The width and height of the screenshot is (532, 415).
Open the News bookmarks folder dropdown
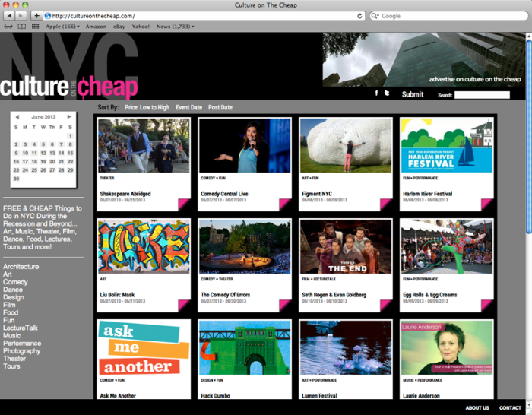coord(175,27)
